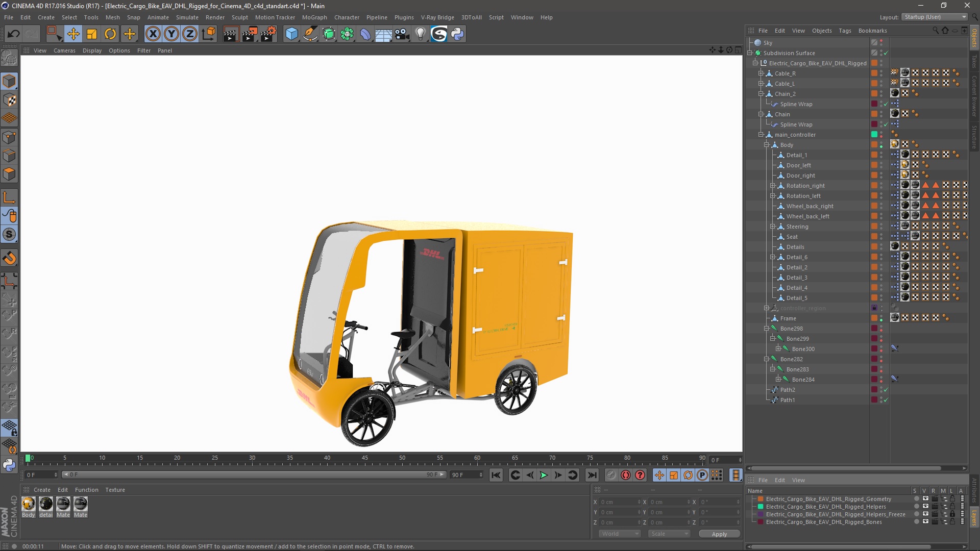Go to start of animation

[x=496, y=475]
